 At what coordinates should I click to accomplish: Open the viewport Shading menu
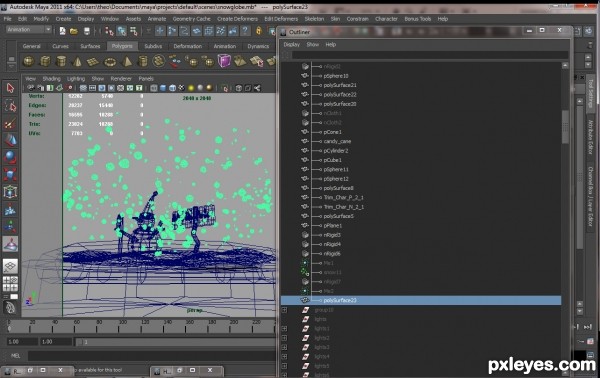[52, 79]
